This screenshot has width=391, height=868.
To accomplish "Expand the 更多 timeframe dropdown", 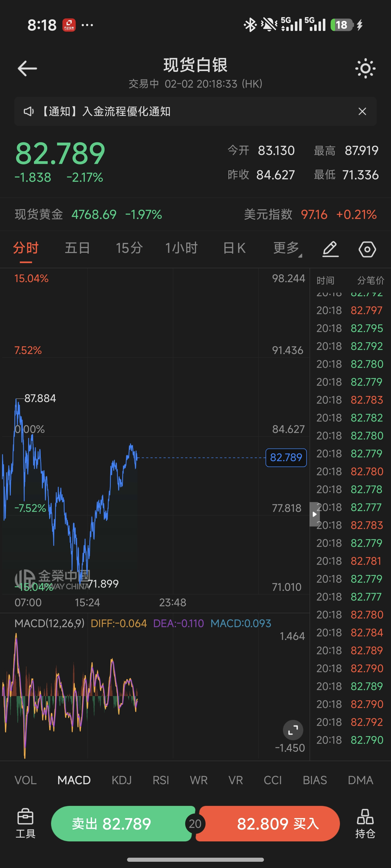I will 288,248.
